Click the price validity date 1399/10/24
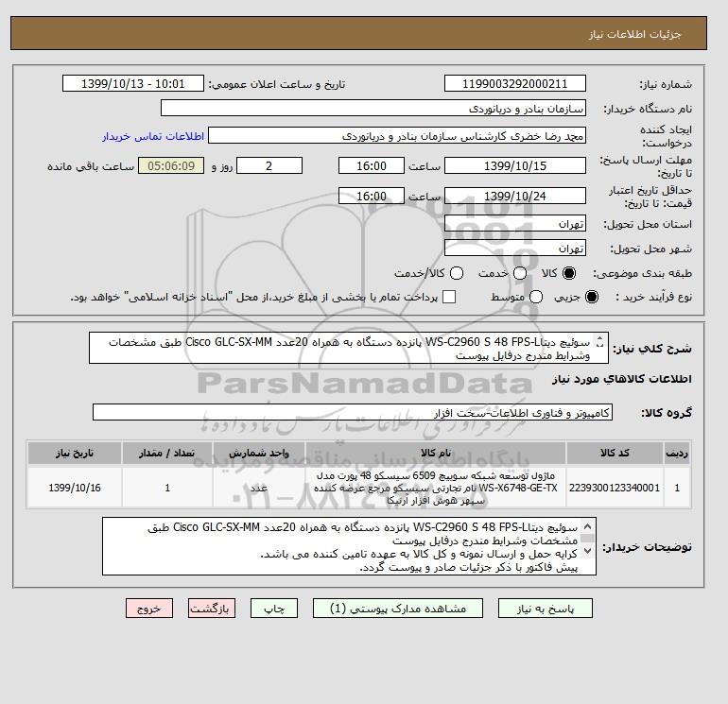Screen dimensions: 728x704 pos(515,196)
